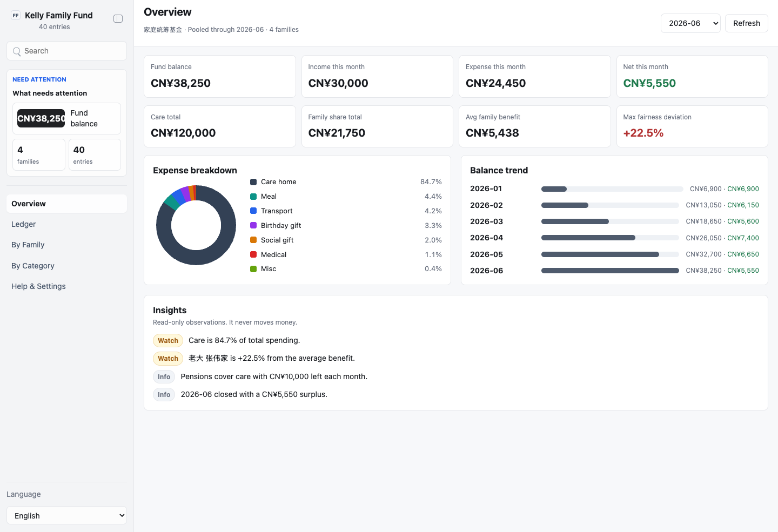Open the 2026-06 month dropdown
The image size is (778, 532).
tap(690, 23)
